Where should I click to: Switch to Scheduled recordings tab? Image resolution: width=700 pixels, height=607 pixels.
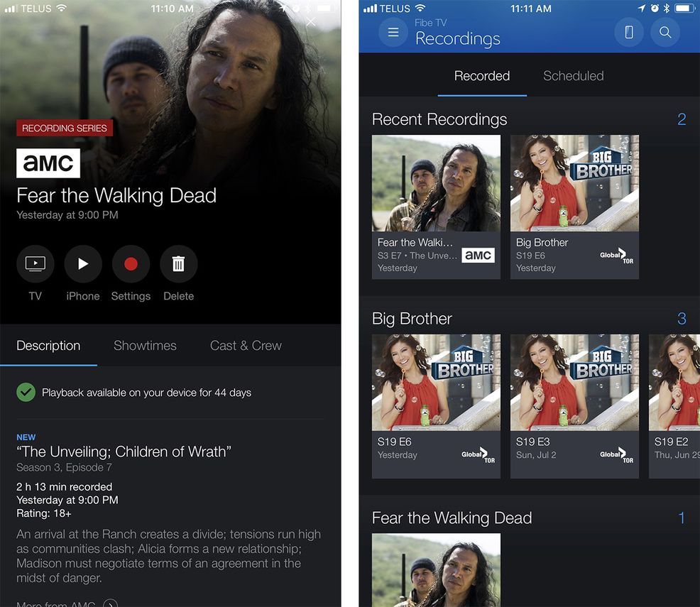pyautogui.click(x=573, y=76)
